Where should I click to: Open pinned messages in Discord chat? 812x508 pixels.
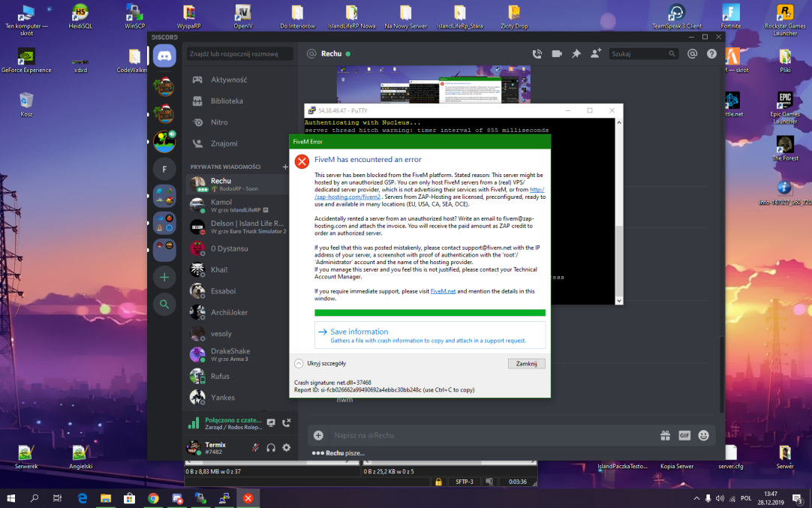[576, 54]
